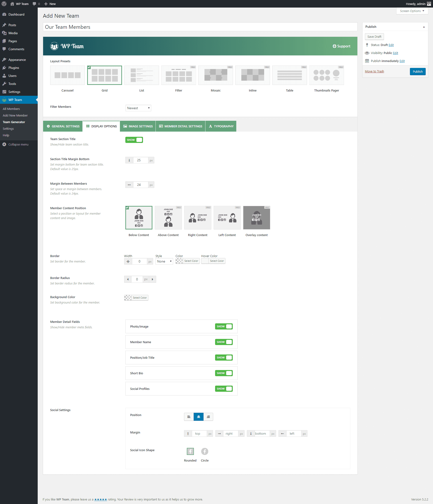Choose the List layout preset icon
Image resolution: width=433 pixels, height=504 pixels.
[x=141, y=75]
